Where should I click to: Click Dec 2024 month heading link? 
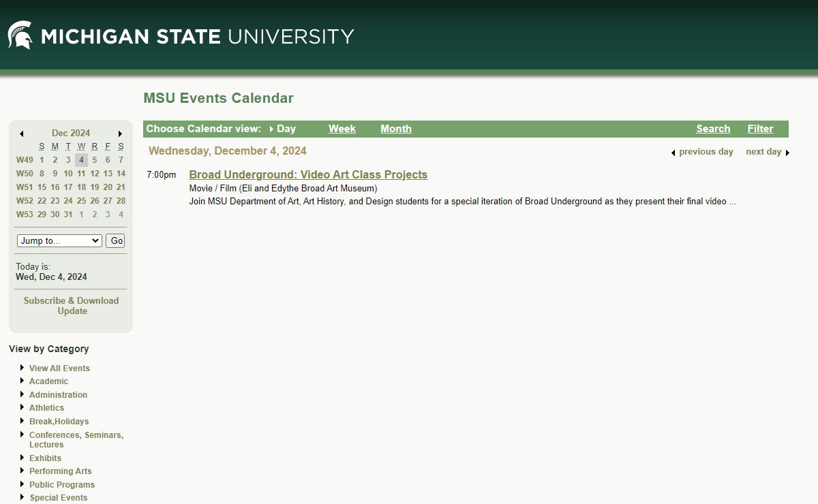click(x=71, y=133)
